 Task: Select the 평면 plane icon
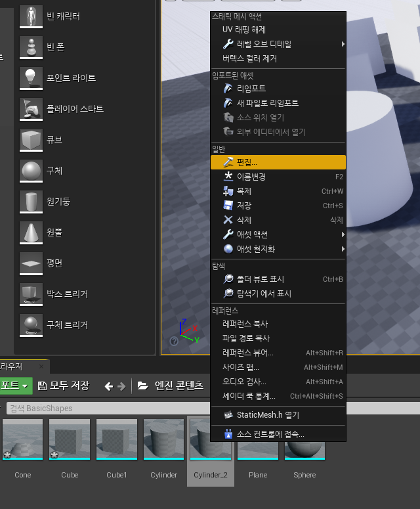(x=31, y=263)
